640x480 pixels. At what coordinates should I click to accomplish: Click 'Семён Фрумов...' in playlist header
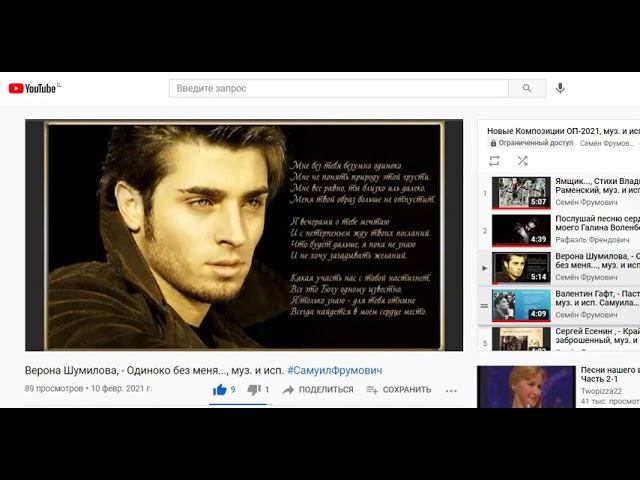point(607,143)
